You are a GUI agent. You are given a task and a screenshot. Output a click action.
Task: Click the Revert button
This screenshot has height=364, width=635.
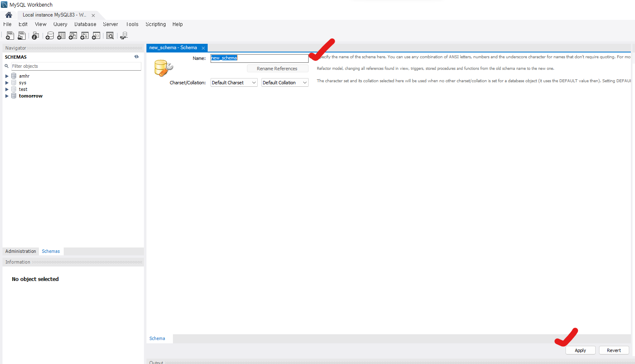[x=614, y=350]
